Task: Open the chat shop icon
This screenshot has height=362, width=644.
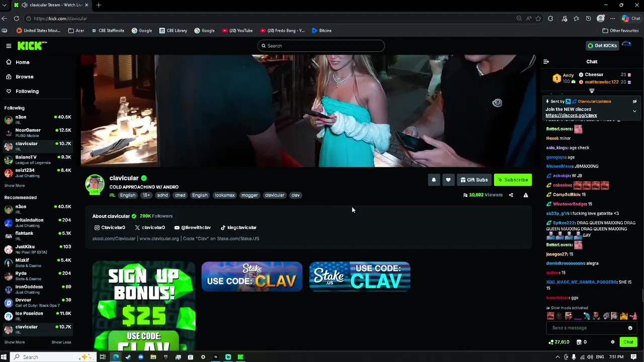Action: click(579, 342)
